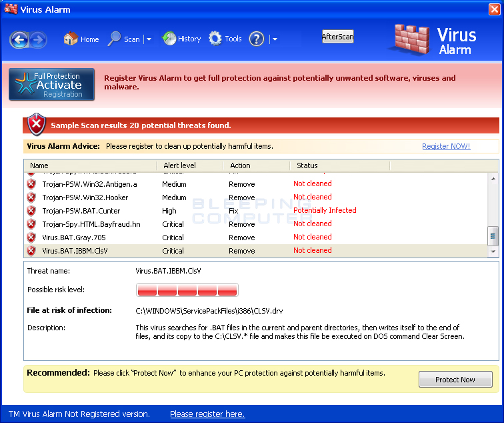Click the threat icon for Trojan-PSW.Win32.Antigen.a
The height and width of the screenshot is (423, 504).
point(31,184)
